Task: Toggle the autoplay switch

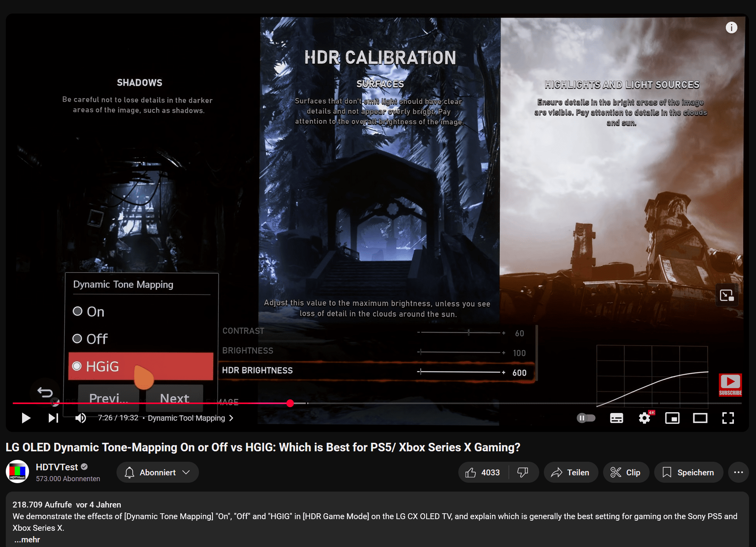Action: [586, 418]
